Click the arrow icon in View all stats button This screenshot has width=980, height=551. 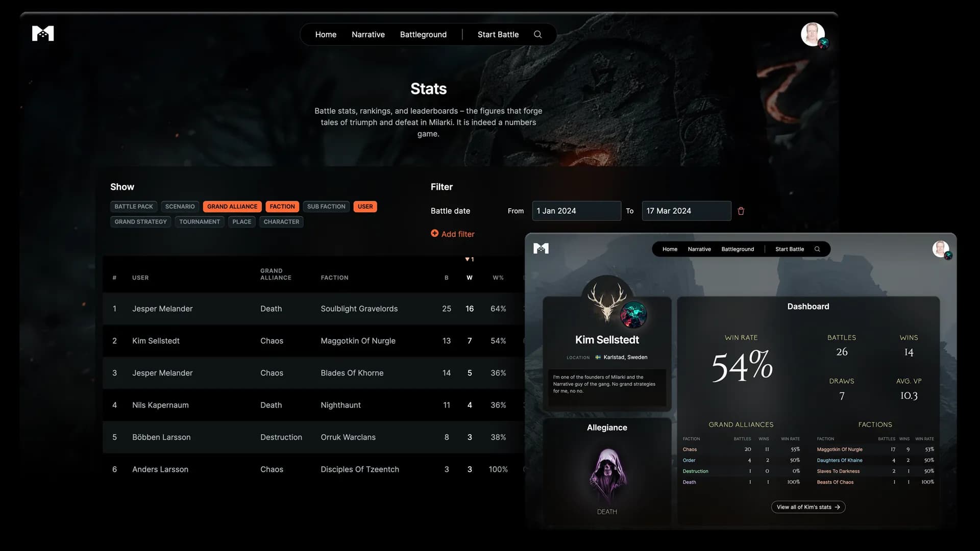837,507
